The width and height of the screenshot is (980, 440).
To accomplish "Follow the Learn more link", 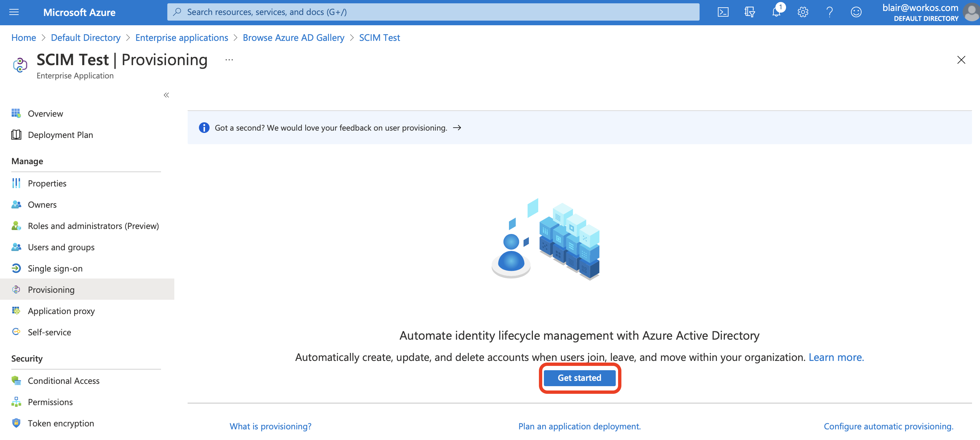I will 836,357.
